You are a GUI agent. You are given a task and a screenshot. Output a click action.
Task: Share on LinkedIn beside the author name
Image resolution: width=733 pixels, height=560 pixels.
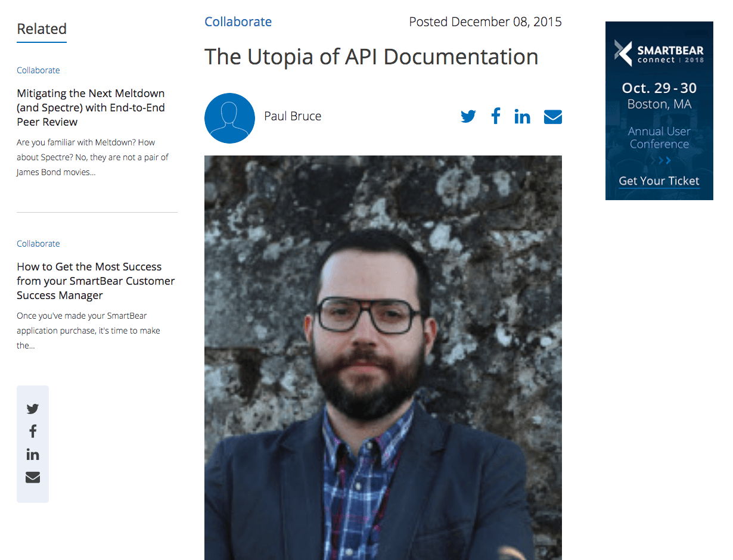pyautogui.click(x=522, y=116)
